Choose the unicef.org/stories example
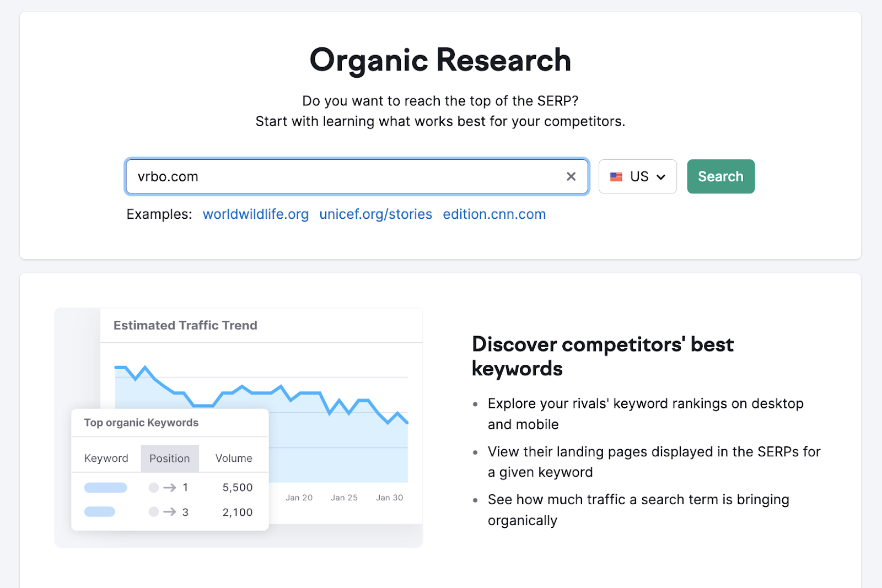Screen dimensions: 882x588 point(375,214)
